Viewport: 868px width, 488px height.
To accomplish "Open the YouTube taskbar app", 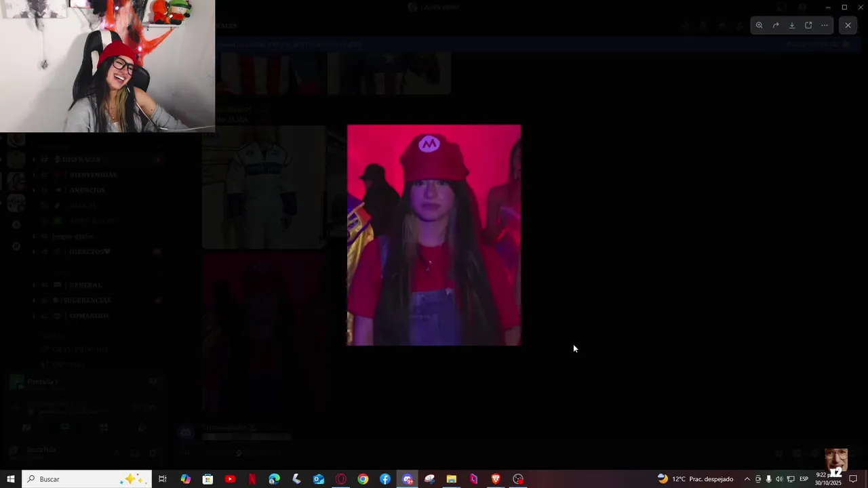I will click(230, 479).
